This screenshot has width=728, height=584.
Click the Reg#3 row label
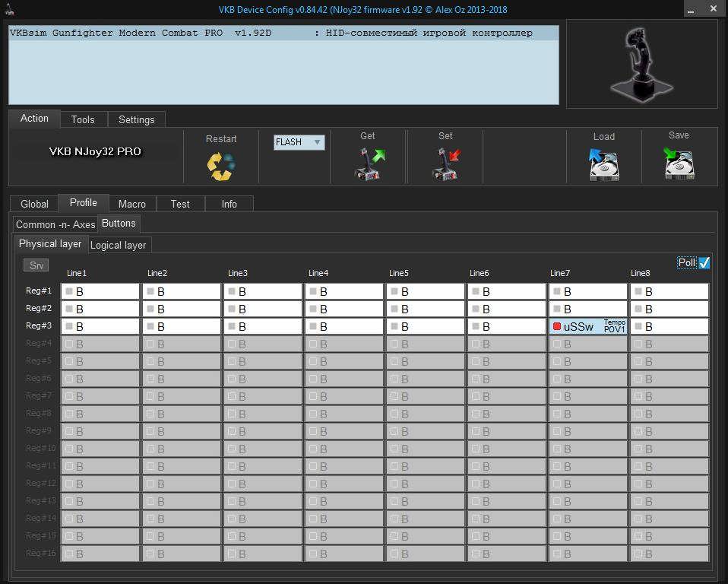coord(39,325)
